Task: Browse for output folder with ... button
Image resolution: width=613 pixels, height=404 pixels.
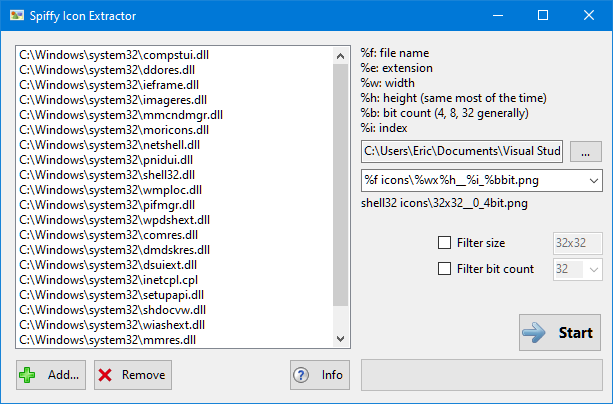Action: point(585,151)
